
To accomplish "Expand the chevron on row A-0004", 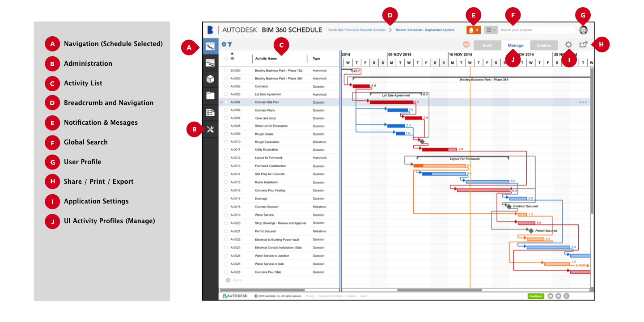I will coord(221,102).
